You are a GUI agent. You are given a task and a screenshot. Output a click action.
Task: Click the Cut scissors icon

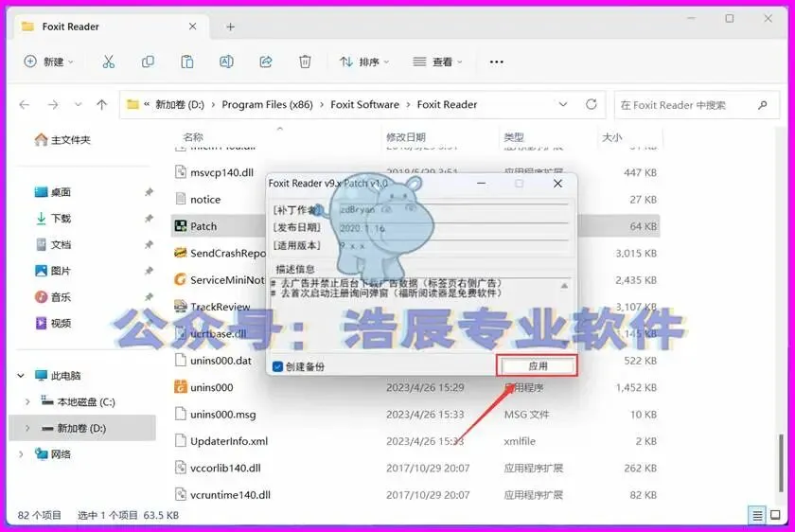tap(109, 62)
